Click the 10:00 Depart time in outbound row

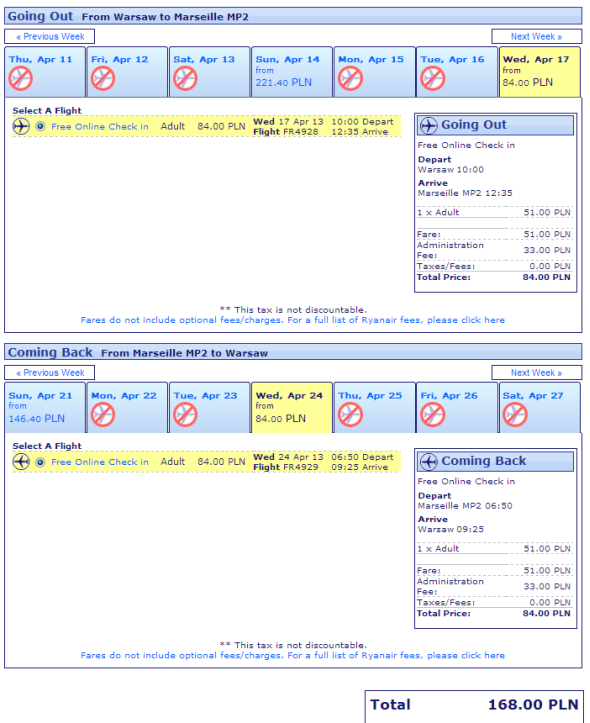(363, 122)
